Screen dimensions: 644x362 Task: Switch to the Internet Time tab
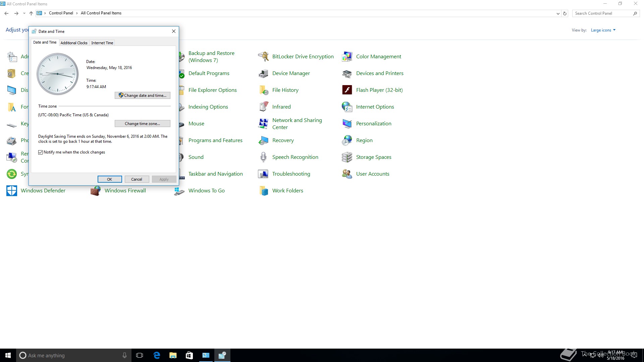click(x=102, y=43)
